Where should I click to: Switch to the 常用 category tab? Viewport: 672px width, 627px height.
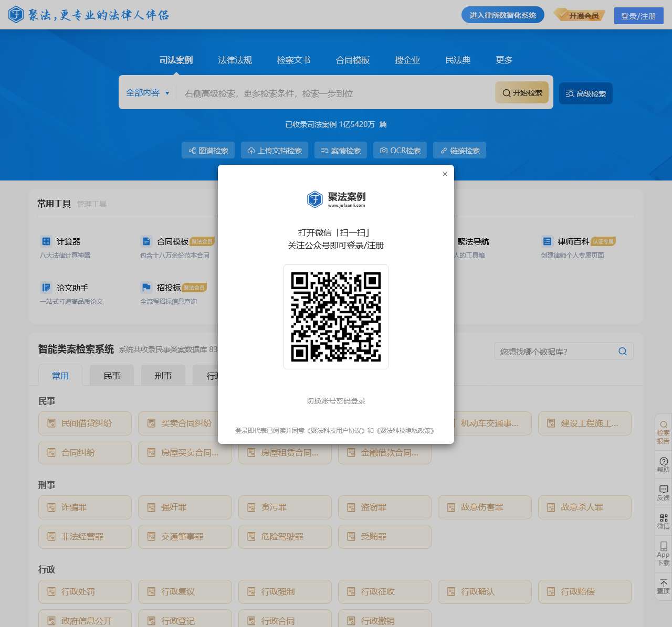pyautogui.click(x=60, y=376)
